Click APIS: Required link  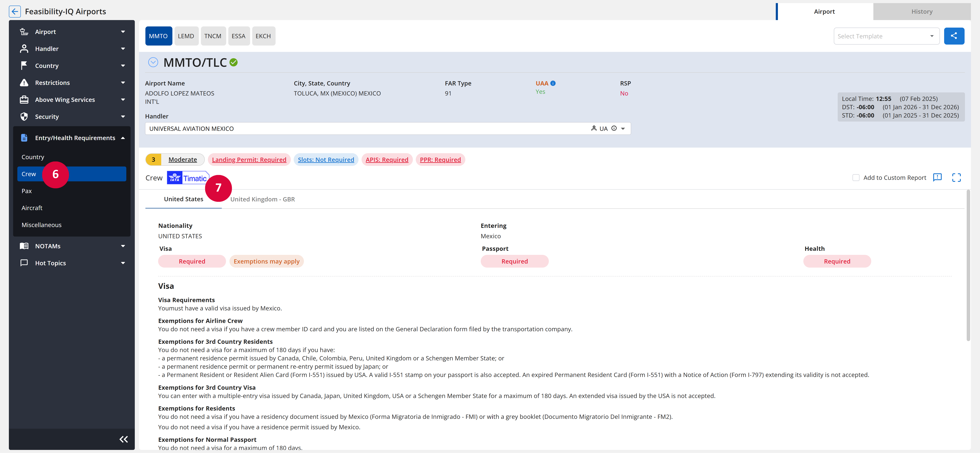[x=387, y=160]
